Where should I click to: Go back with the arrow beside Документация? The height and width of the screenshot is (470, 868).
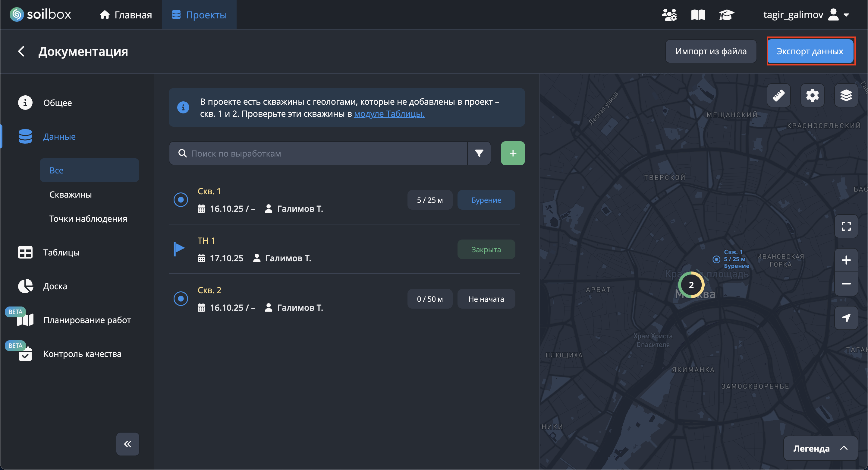tap(21, 52)
